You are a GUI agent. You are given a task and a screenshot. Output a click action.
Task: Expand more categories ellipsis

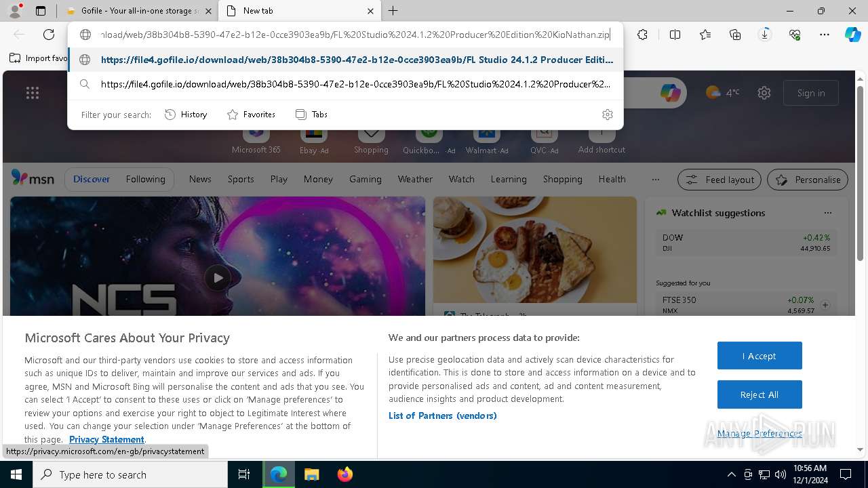click(x=655, y=180)
